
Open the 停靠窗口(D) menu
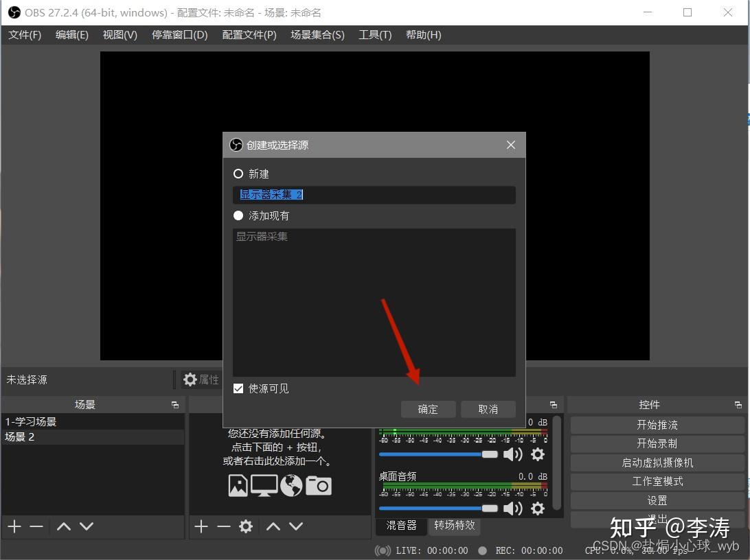[x=180, y=35]
